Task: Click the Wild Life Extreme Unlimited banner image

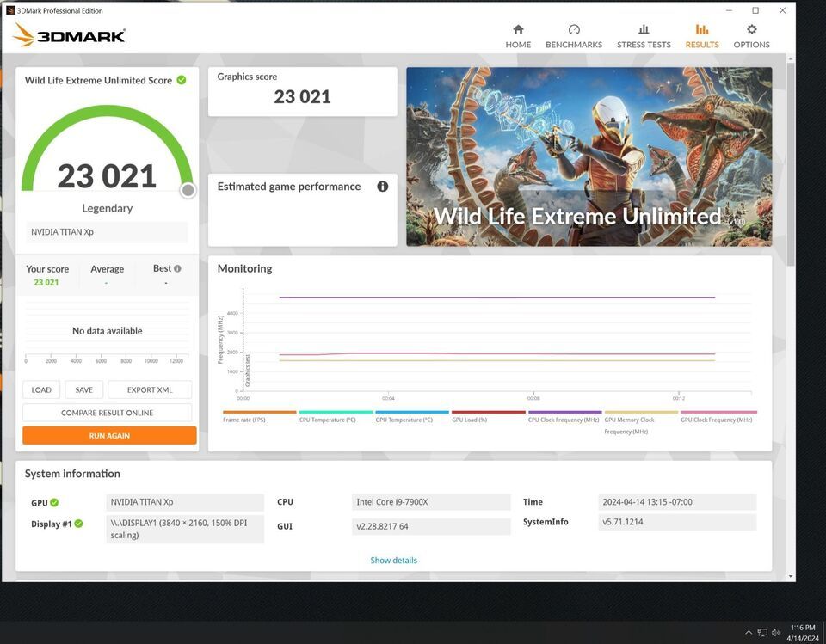Action: [589, 156]
